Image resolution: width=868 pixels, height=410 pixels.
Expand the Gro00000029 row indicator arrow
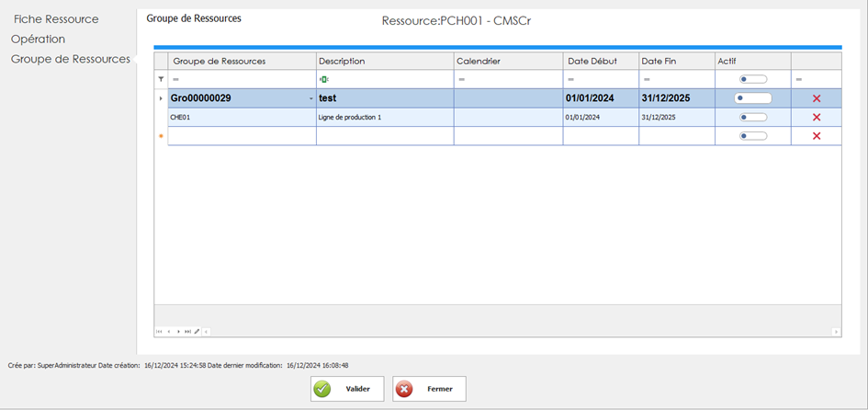pyautogui.click(x=161, y=98)
